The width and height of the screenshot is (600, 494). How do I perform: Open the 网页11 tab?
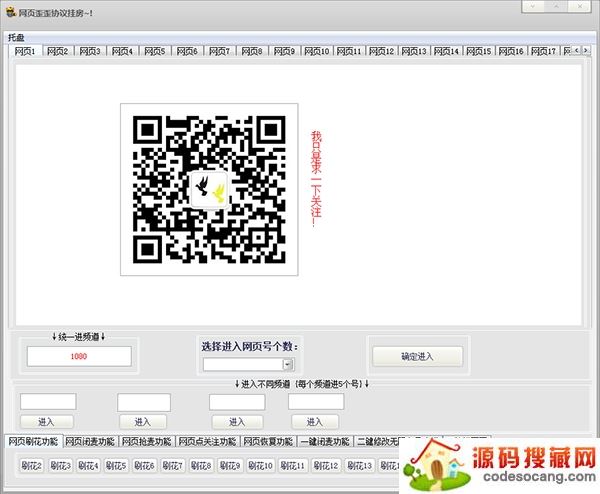pyautogui.click(x=349, y=51)
